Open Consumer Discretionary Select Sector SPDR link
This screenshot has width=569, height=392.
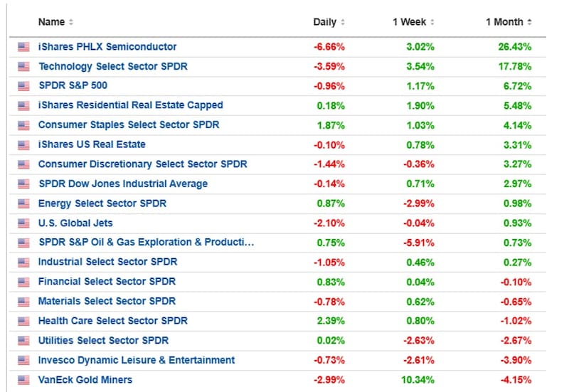[143, 164]
